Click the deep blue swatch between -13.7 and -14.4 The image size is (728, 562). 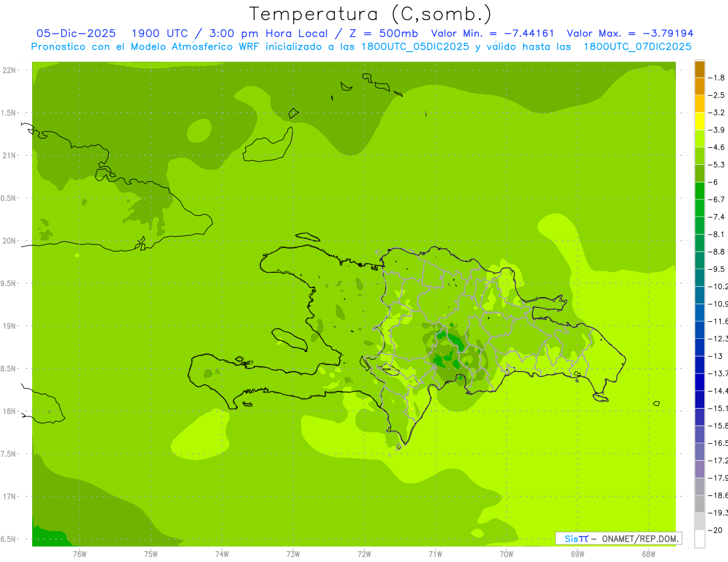click(x=699, y=382)
